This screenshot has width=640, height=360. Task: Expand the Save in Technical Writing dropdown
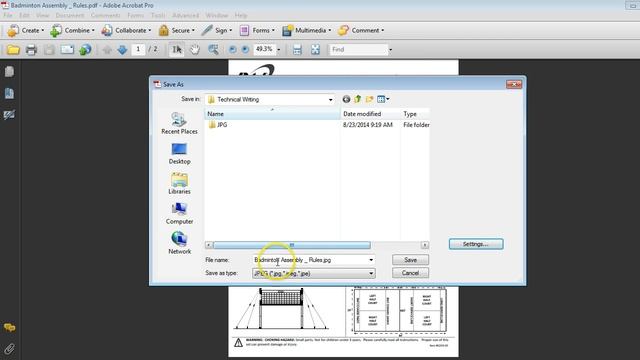click(330, 100)
